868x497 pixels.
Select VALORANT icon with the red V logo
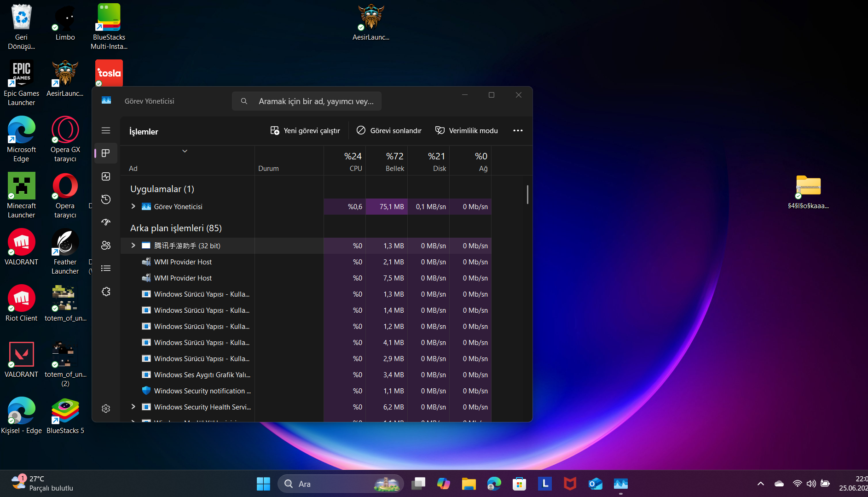[x=21, y=359]
